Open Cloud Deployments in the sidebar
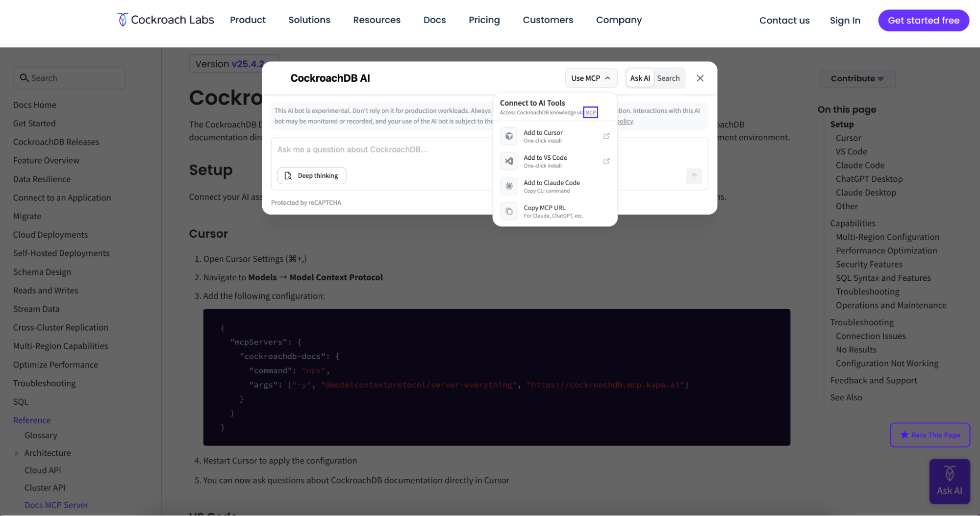Screen dimensions: 980x516 (50, 235)
